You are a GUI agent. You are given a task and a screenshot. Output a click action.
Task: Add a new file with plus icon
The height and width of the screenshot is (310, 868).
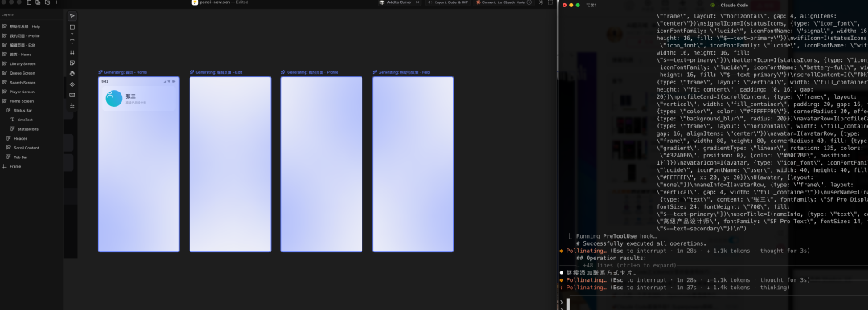click(x=56, y=2)
